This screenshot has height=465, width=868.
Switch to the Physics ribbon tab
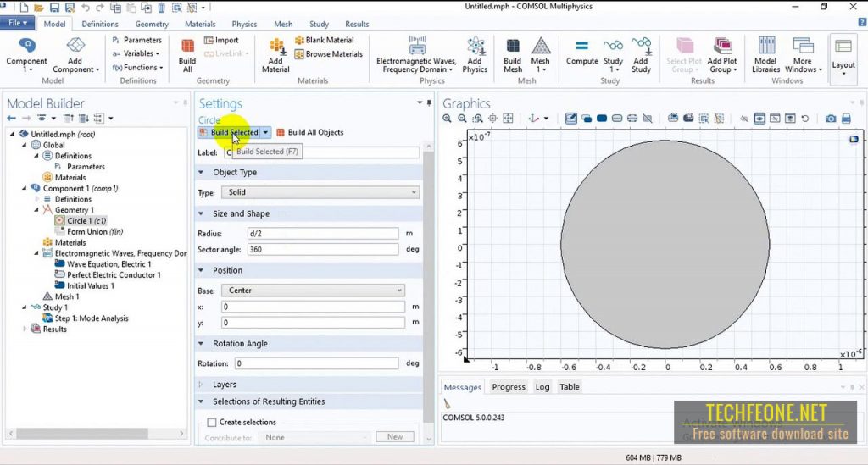(x=244, y=24)
